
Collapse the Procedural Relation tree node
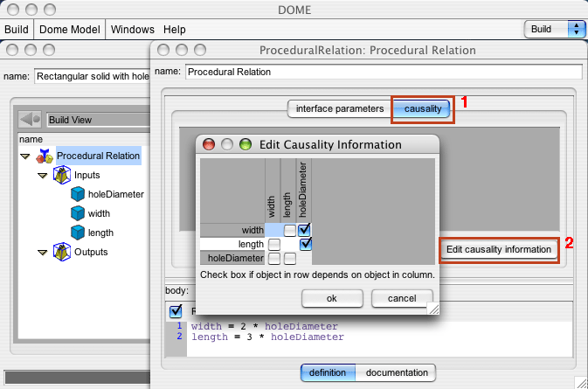pos(25,156)
